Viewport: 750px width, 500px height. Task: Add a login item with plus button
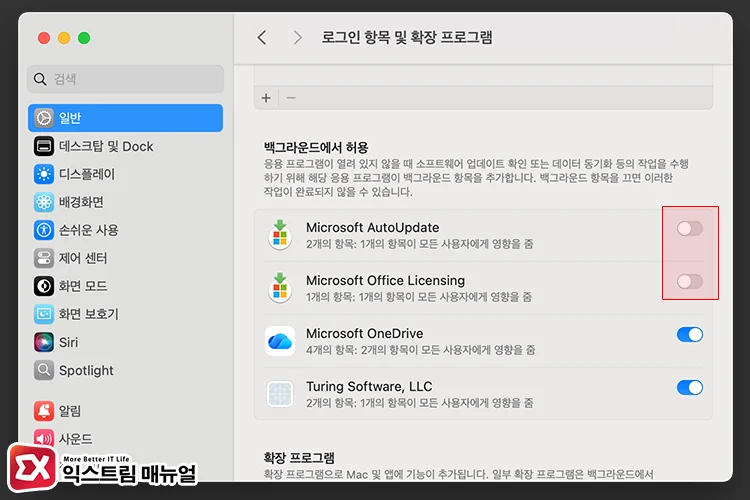pos(266,98)
